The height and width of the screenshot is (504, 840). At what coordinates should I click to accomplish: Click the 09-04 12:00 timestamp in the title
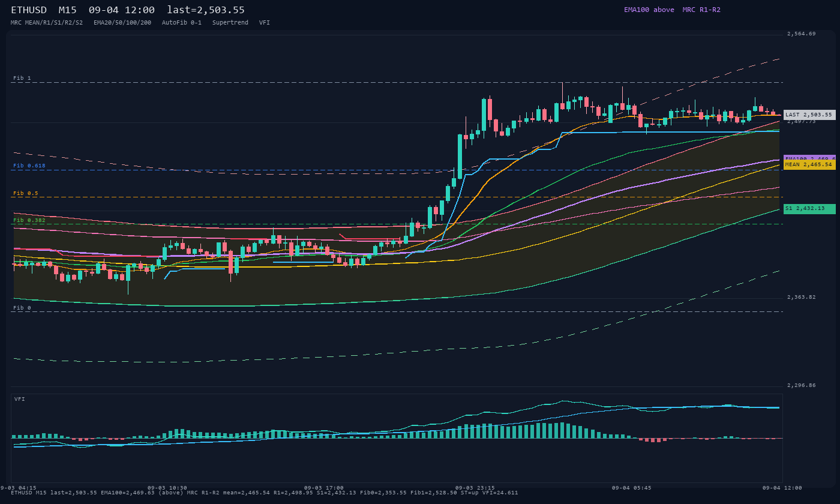(121, 10)
